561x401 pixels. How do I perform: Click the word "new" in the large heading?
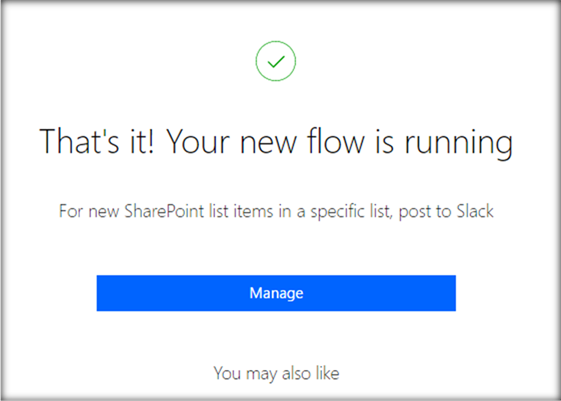point(268,144)
